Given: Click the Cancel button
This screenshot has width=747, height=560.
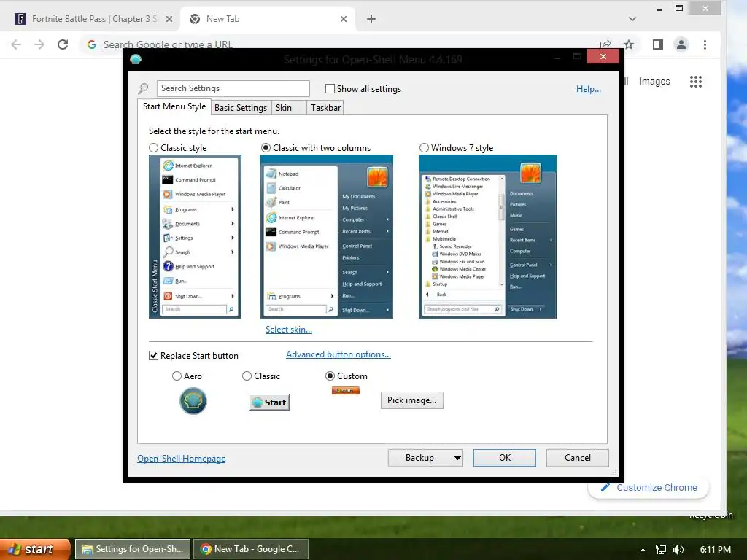Looking at the screenshot, I should tap(578, 458).
